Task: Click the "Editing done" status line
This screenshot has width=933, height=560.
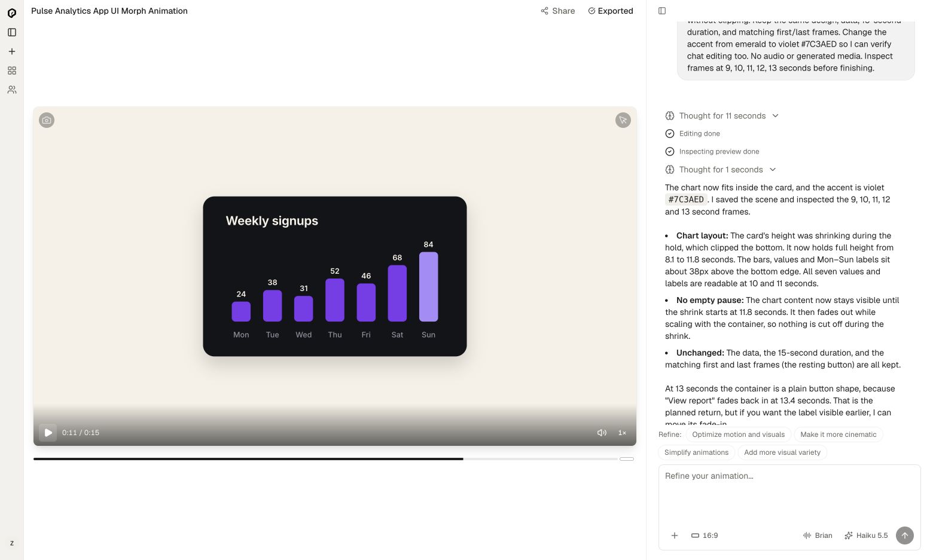Action: tap(693, 134)
